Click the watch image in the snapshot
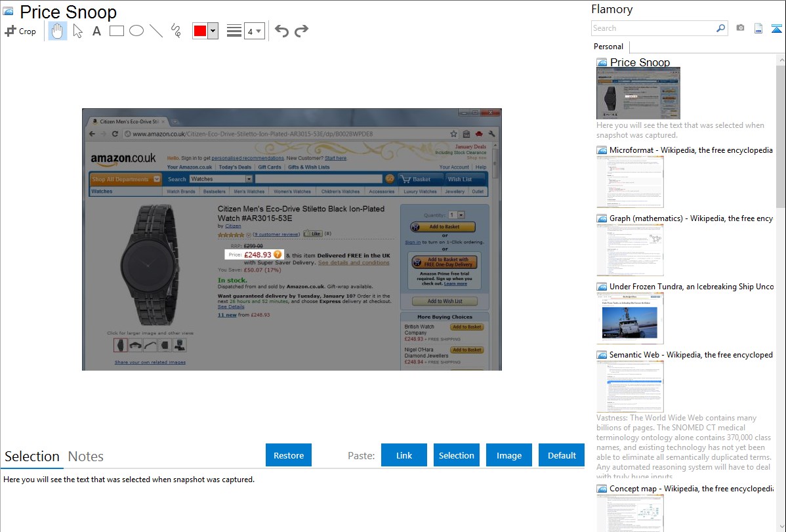Viewport: 786px width, 532px height. [x=149, y=265]
